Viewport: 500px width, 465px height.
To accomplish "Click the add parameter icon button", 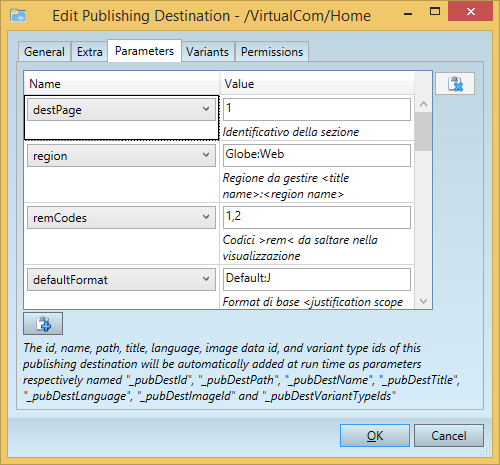I will tap(43, 324).
